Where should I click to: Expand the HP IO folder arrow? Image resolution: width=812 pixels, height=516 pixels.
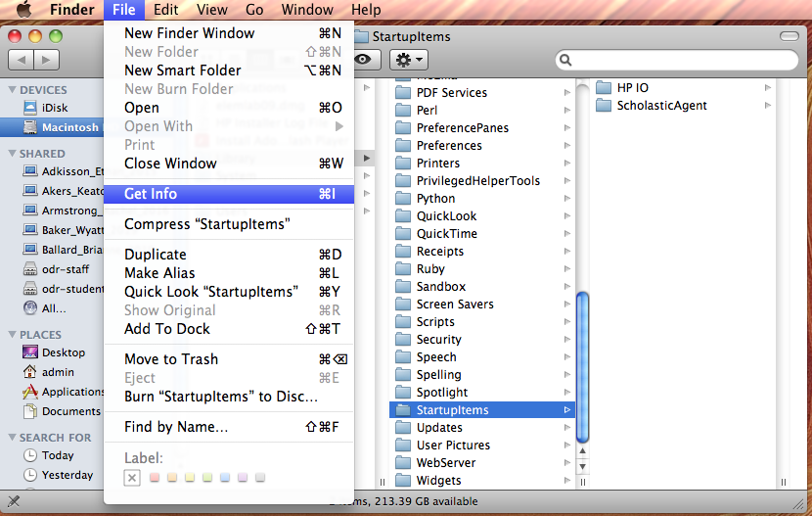tap(768, 87)
